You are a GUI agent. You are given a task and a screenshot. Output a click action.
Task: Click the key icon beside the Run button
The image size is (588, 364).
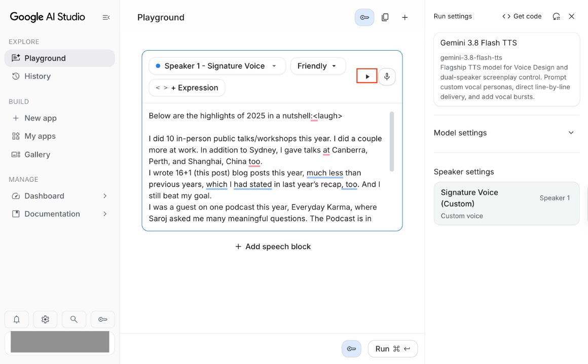pyautogui.click(x=351, y=349)
